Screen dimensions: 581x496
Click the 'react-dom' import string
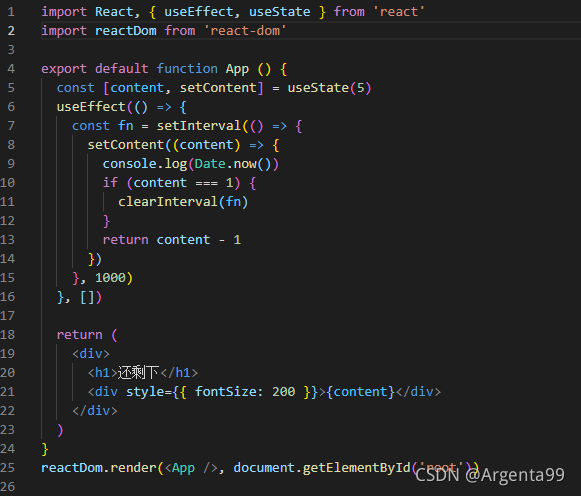pos(245,31)
